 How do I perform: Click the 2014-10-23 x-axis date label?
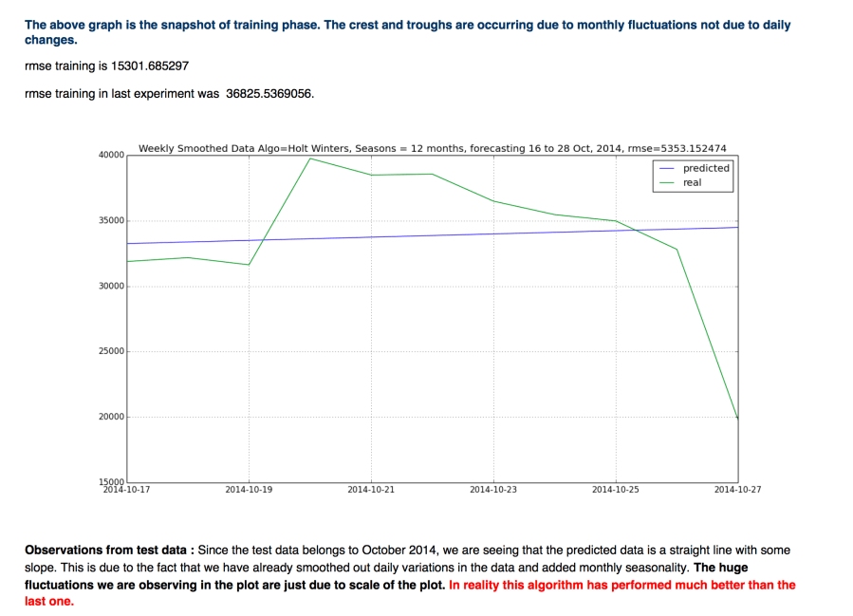click(493, 490)
